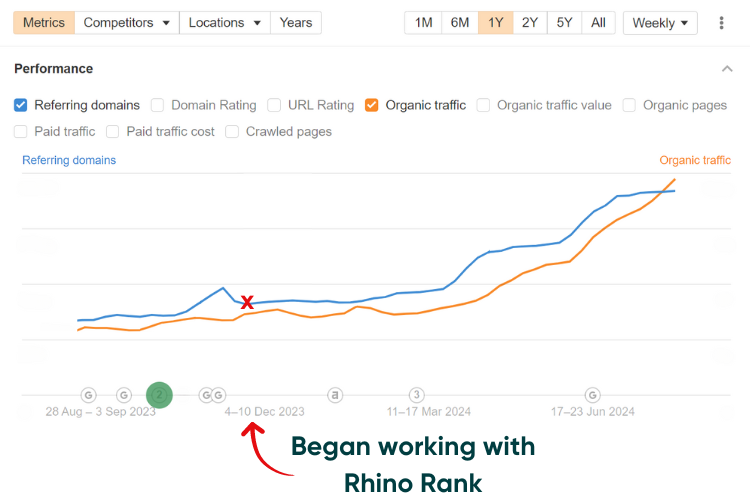
Task: Enable the Domain Rating checkbox
Action: [157, 105]
